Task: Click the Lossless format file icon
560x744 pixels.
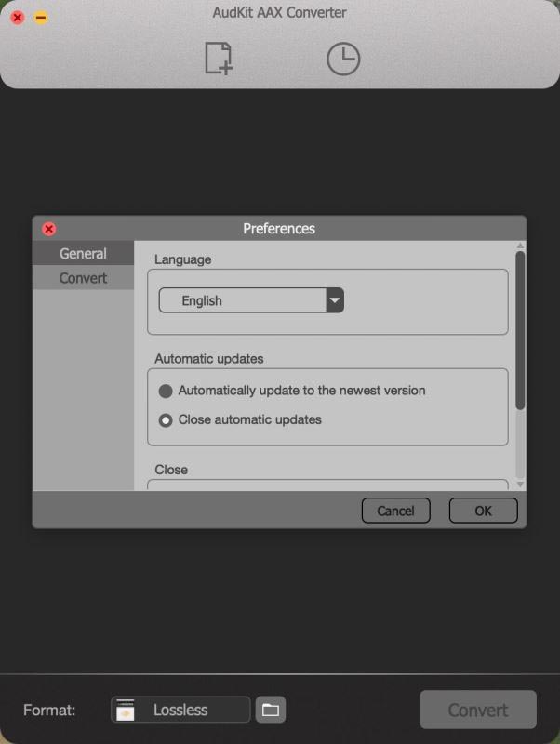Action: click(x=126, y=710)
